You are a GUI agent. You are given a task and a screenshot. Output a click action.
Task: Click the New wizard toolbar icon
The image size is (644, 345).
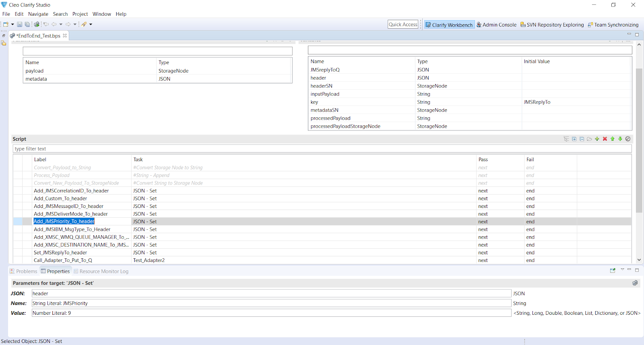click(x=6, y=24)
